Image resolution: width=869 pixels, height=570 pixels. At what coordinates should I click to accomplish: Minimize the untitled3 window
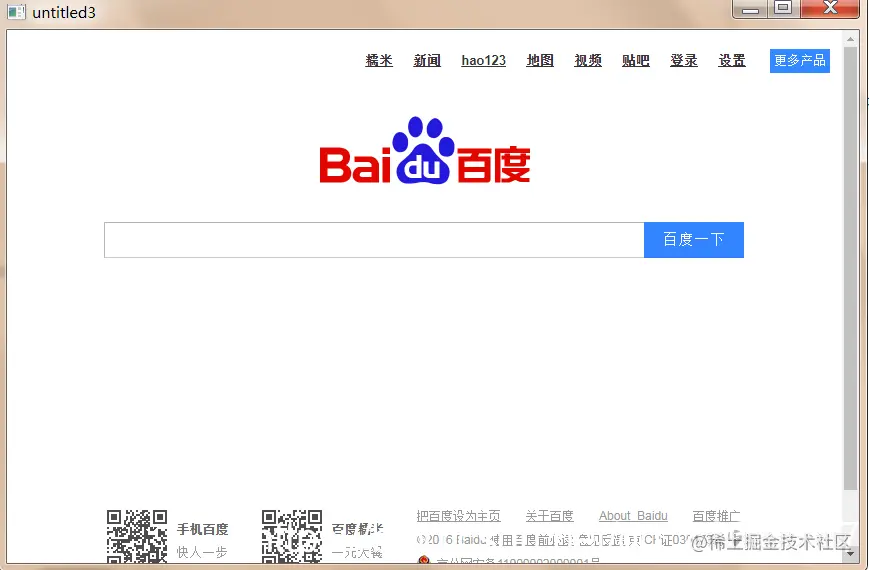[x=750, y=8]
